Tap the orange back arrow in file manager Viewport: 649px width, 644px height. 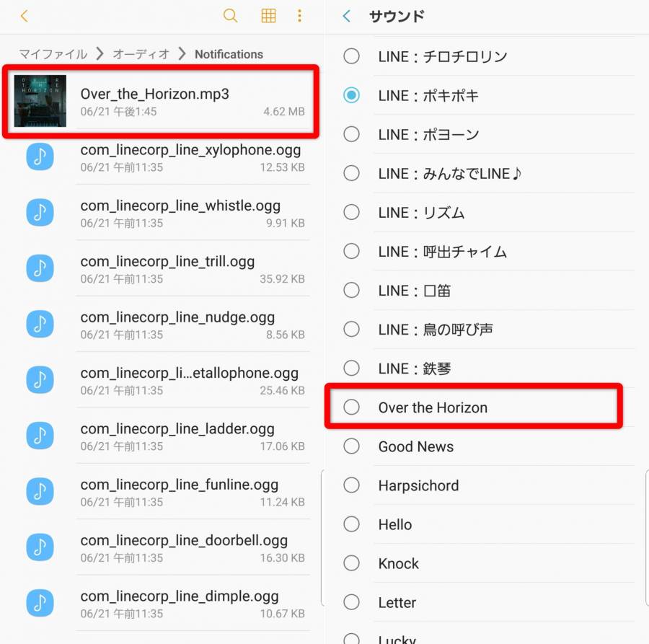pos(24,16)
